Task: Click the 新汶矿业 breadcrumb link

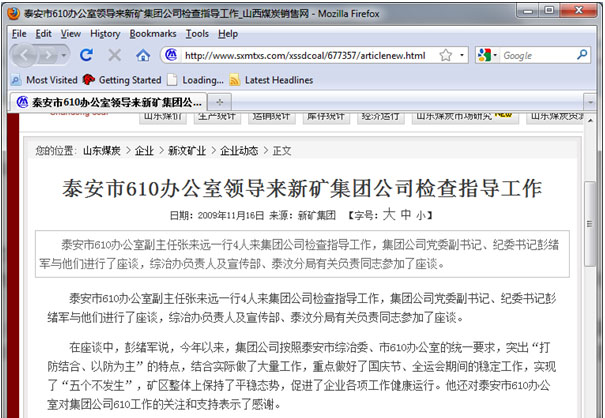Action: point(186,151)
